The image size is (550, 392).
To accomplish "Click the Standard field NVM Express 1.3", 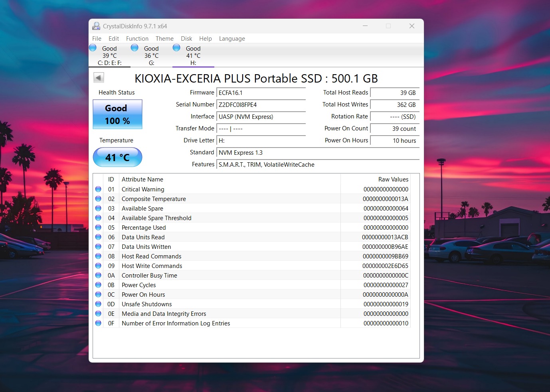I will pyautogui.click(x=318, y=152).
